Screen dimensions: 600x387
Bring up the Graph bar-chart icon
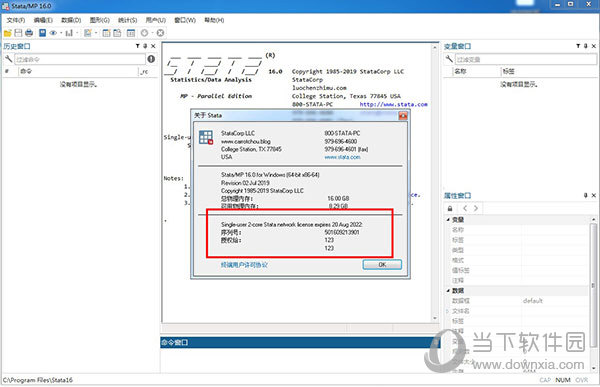click(x=69, y=33)
